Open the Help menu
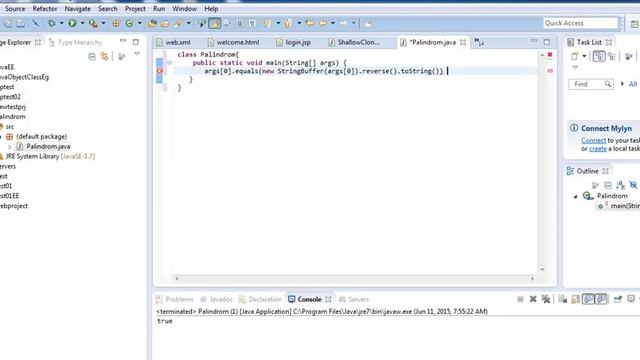The image size is (640, 360). click(x=211, y=9)
